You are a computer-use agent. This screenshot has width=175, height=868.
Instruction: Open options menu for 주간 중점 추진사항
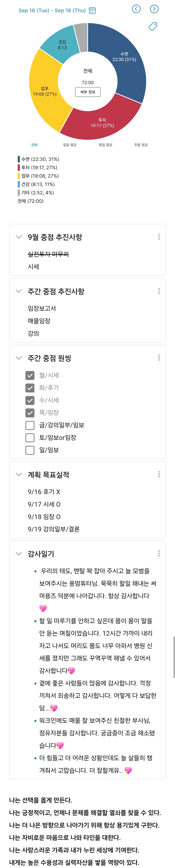(x=159, y=291)
